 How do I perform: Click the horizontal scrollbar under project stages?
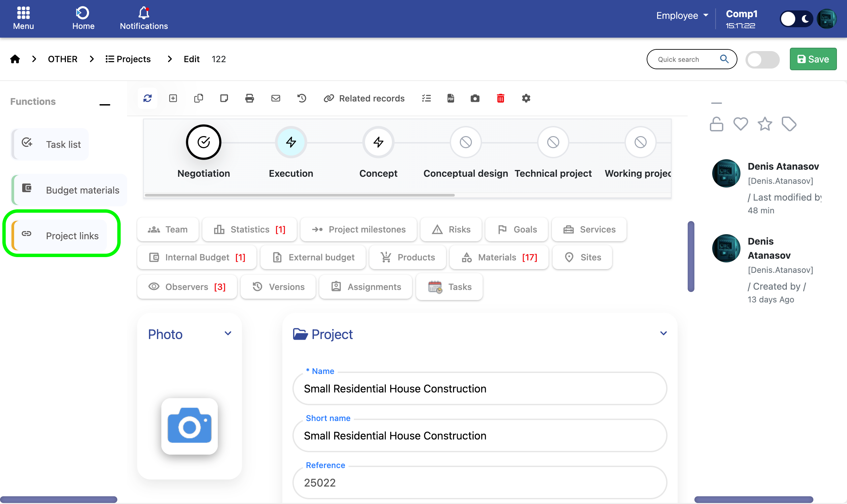pos(299,195)
